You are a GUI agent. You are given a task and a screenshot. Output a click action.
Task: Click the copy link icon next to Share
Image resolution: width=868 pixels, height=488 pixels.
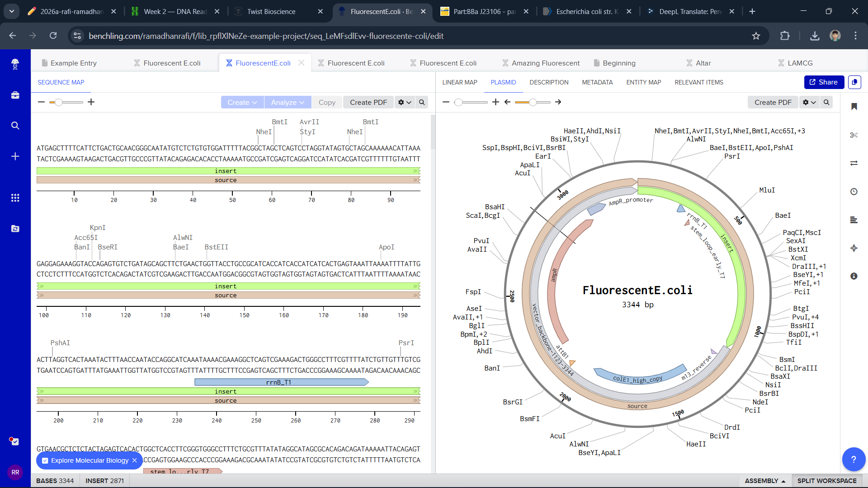(854, 82)
